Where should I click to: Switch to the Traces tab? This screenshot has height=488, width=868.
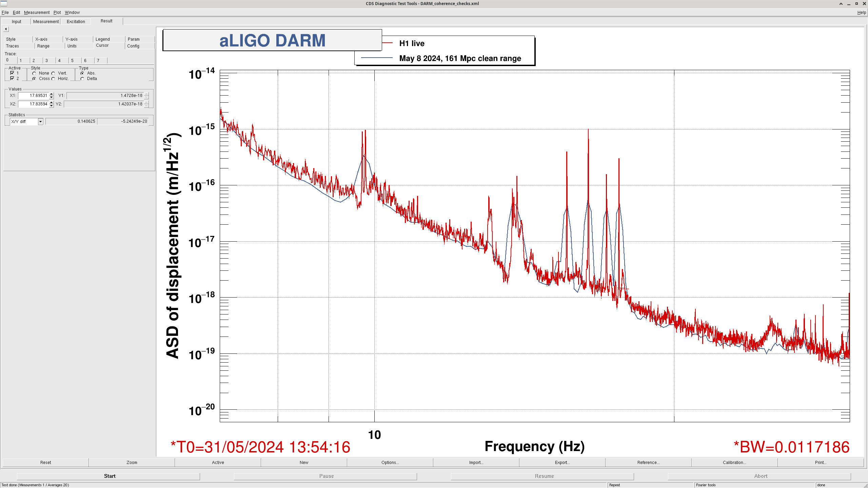13,46
